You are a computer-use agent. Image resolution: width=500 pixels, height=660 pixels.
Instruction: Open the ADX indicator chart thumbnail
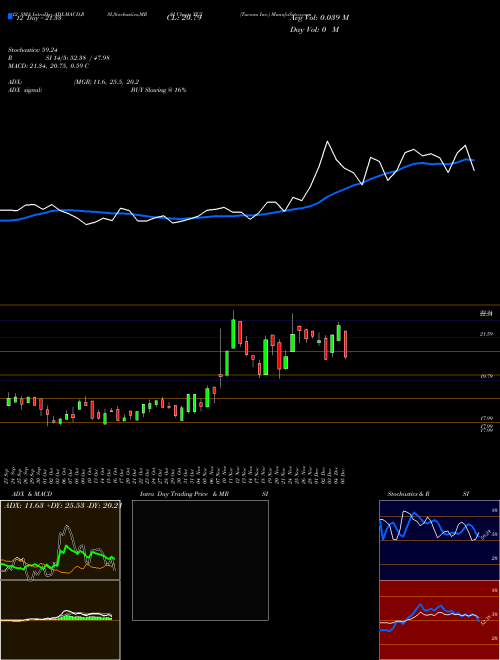(x=60, y=540)
